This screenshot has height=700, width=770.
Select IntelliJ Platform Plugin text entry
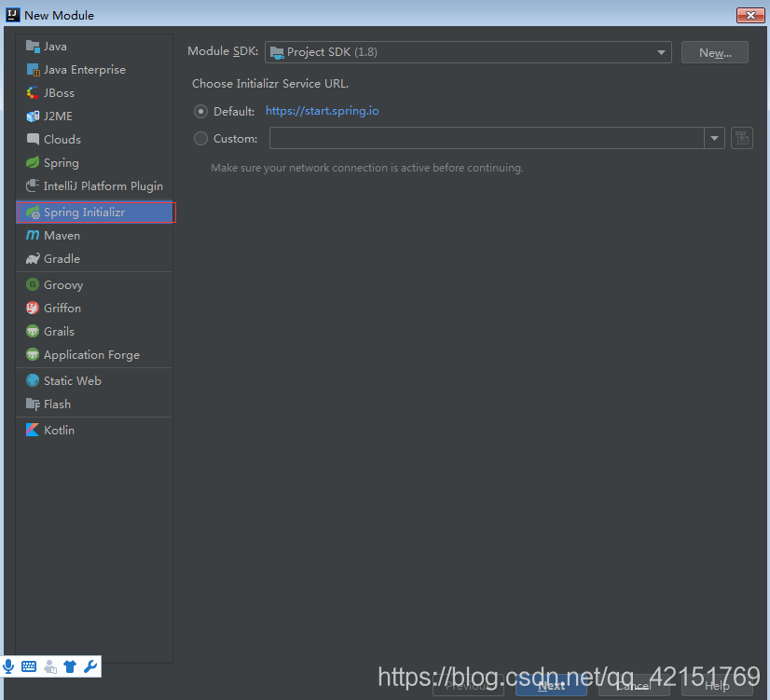point(103,186)
